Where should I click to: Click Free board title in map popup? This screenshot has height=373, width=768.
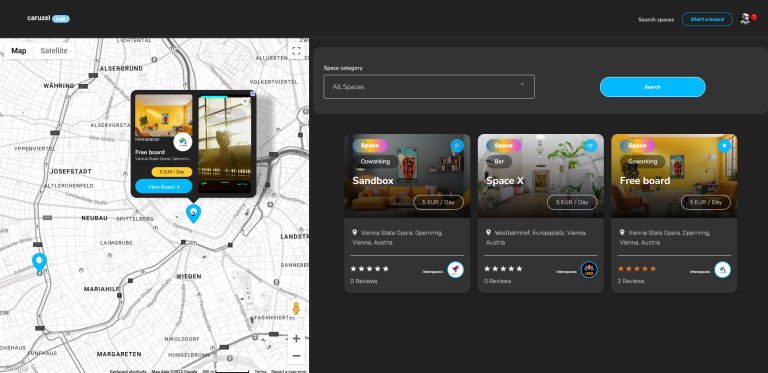point(150,152)
